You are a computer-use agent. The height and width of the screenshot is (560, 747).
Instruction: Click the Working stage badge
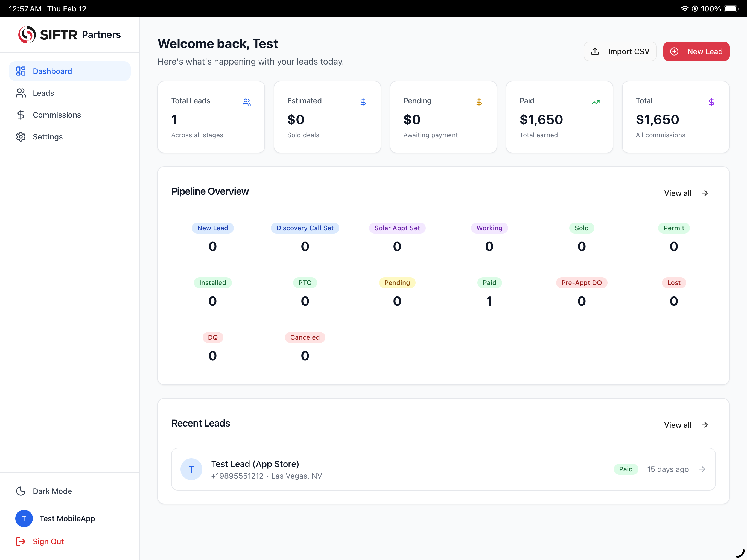[489, 228]
